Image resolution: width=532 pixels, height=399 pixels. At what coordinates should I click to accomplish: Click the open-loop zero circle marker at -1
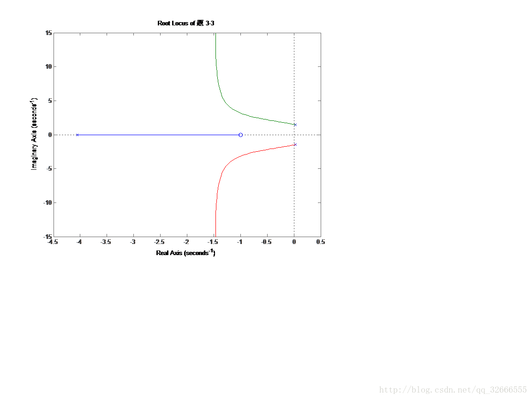pos(240,135)
